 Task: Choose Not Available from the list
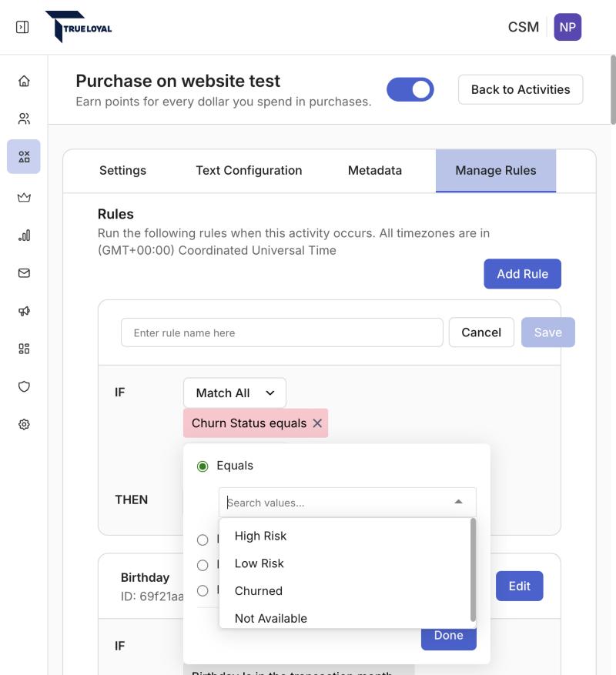coord(345,618)
